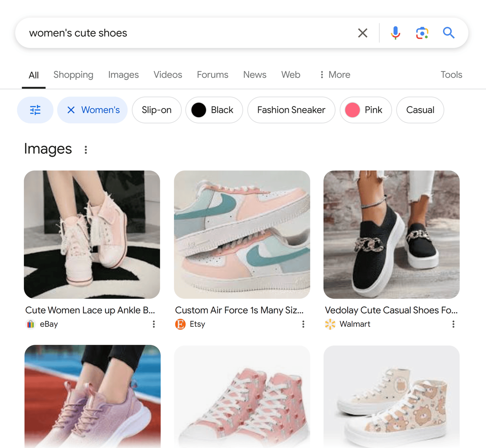Image resolution: width=486 pixels, height=448 pixels.
Task: Remove the Women's filter chip
Action: [x=71, y=110]
